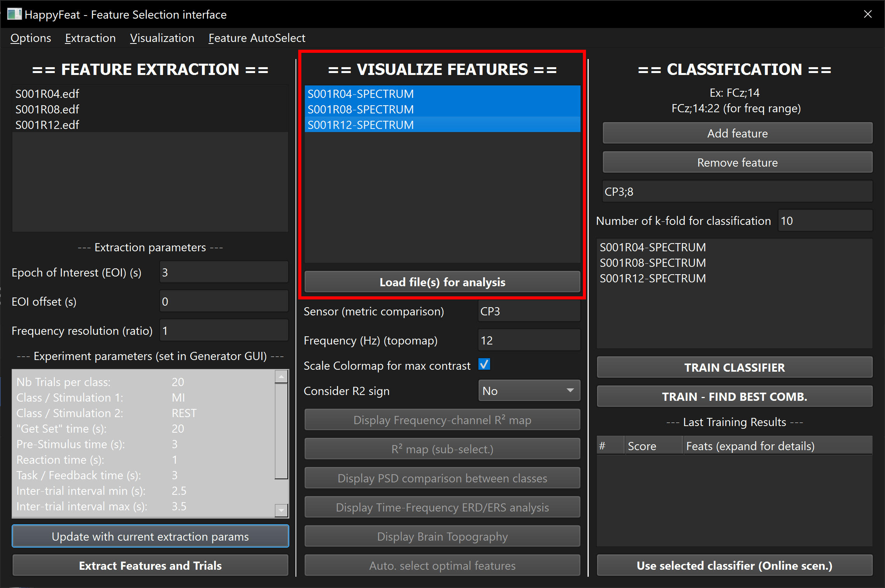Select S001R12-SPECTRUM in Visualize Features list
The width and height of the screenshot is (885, 588).
442,125
